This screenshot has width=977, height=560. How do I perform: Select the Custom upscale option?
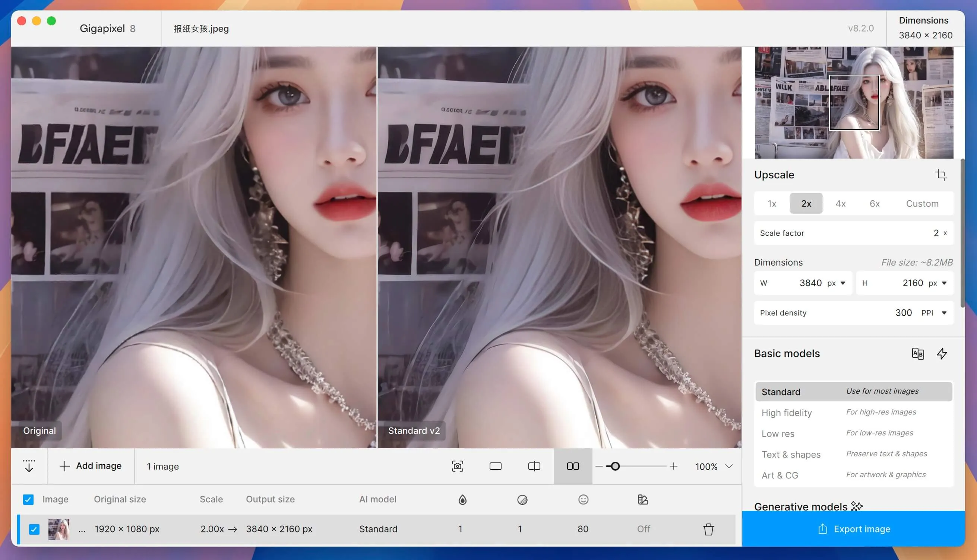[x=921, y=203]
